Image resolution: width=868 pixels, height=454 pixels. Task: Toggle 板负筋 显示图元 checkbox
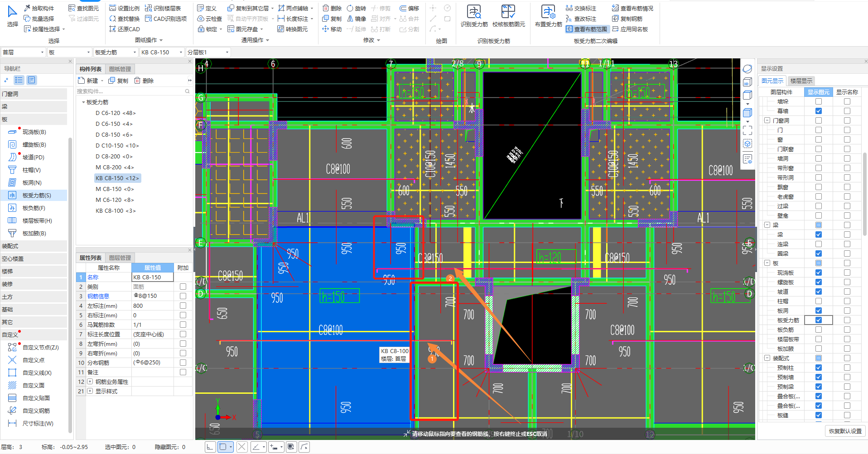pos(818,330)
